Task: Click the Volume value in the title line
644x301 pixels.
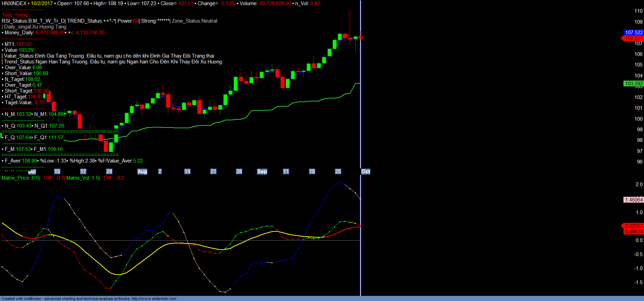Action: click(275, 3)
